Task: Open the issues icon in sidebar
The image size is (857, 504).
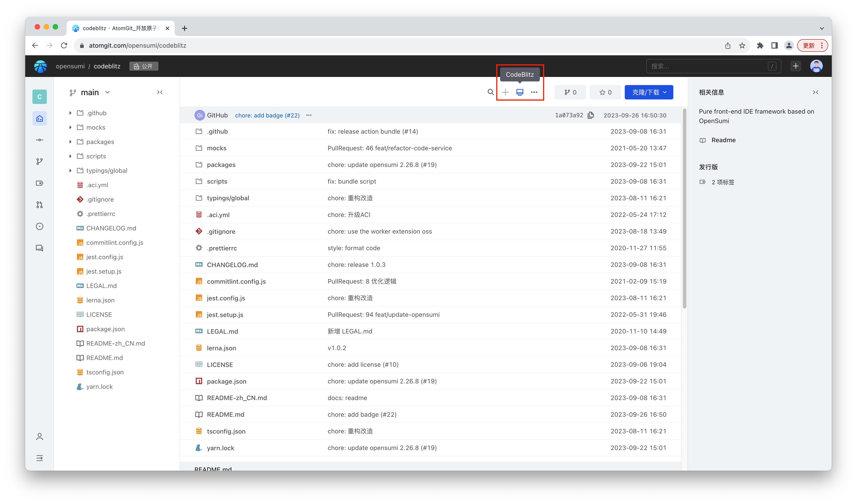Action: (x=39, y=226)
